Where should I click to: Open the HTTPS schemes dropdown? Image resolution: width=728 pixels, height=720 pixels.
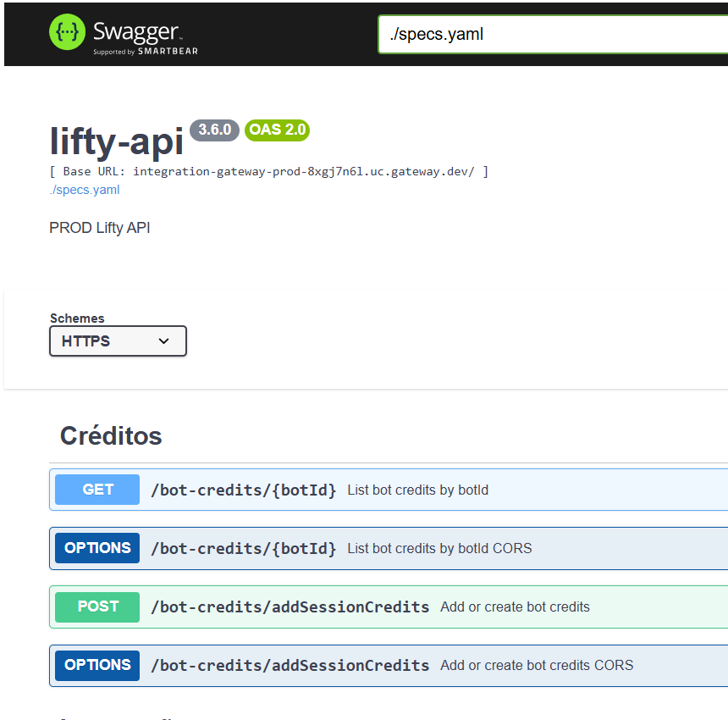118,341
